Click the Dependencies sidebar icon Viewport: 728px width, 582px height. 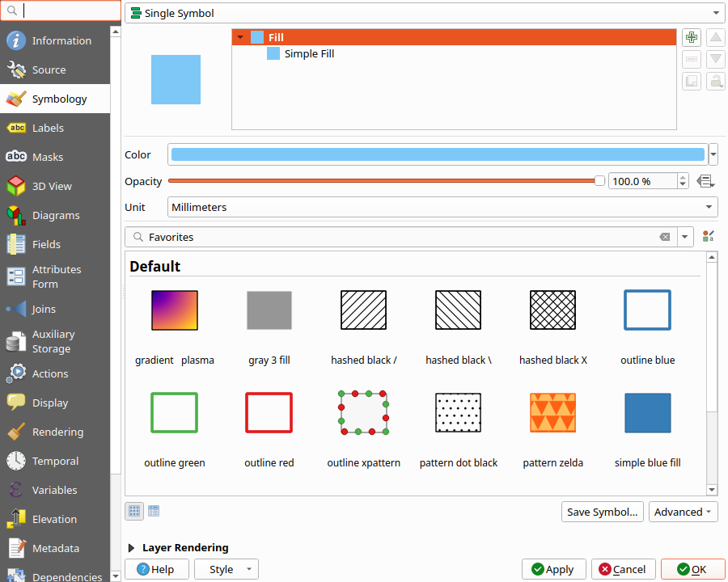coord(16,576)
